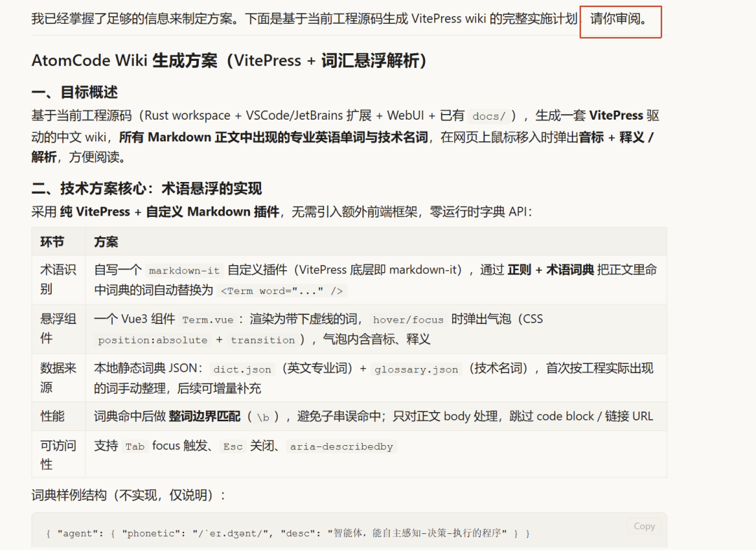Click the inline code 'Esc'
The image size is (756, 550).
pos(233,446)
